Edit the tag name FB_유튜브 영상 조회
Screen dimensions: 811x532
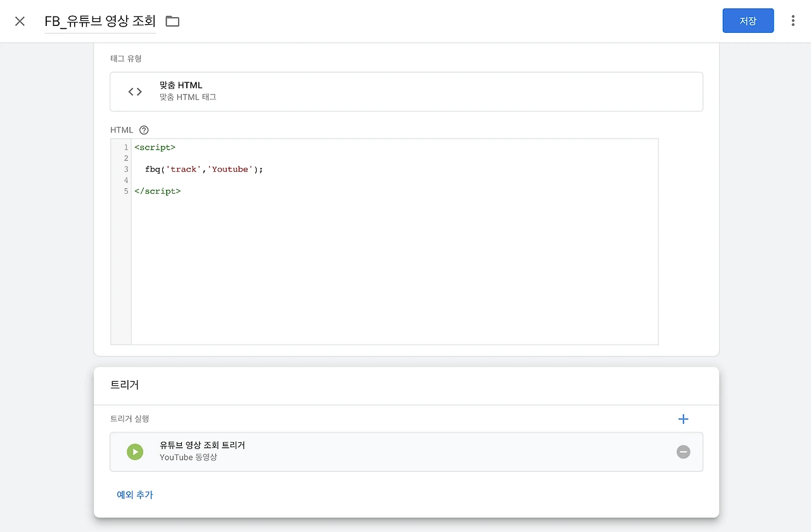click(100, 21)
